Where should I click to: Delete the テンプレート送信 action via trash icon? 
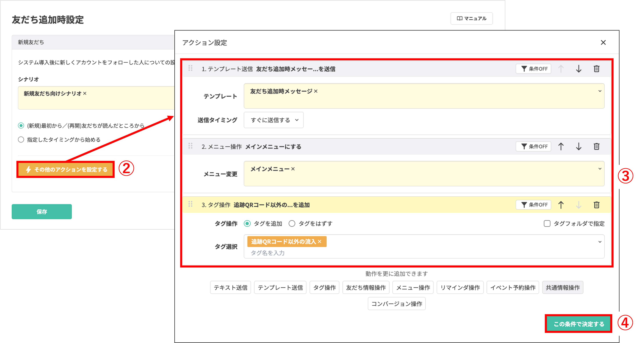pyautogui.click(x=597, y=69)
